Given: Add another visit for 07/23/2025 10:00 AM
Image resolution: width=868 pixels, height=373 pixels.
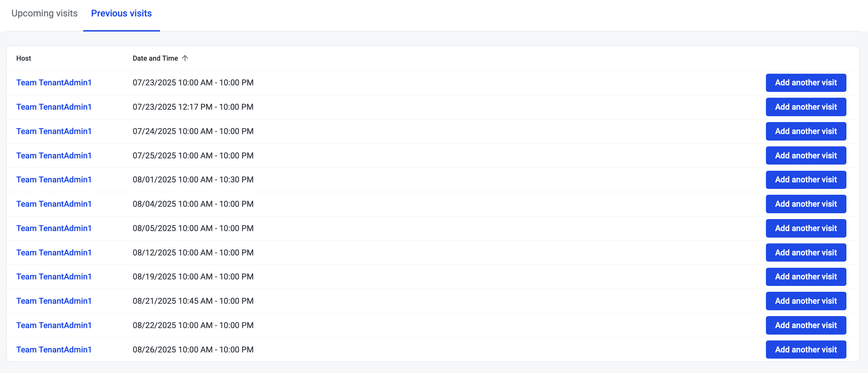Looking at the screenshot, I should click(x=806, y=83).
